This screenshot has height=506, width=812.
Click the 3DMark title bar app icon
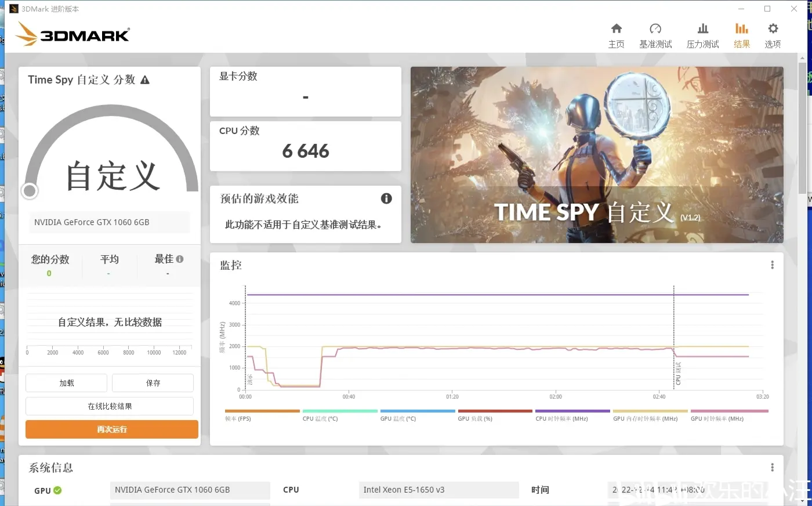pyautogui.click(x=14, y=9)
